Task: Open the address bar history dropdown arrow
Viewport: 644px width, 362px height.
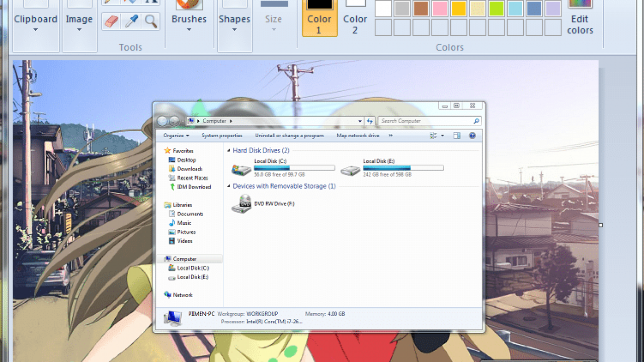Action: click(x=360, y=121)
